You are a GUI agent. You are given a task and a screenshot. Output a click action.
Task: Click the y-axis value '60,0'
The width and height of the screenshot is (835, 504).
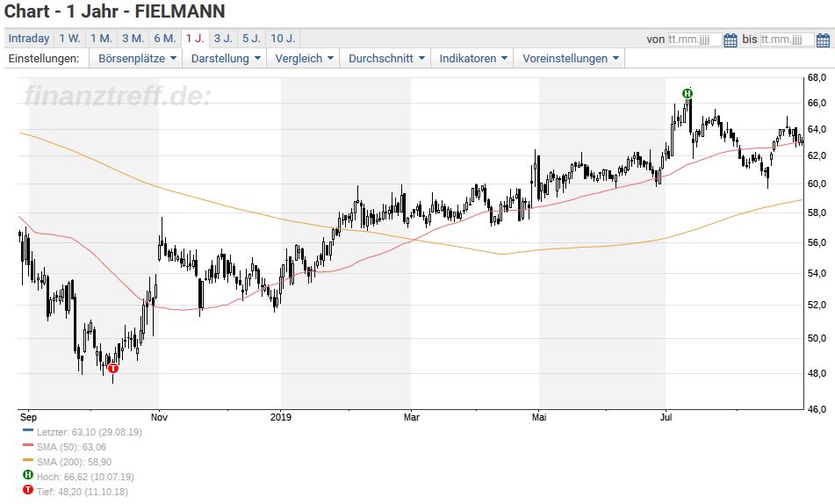click(817, 184)
